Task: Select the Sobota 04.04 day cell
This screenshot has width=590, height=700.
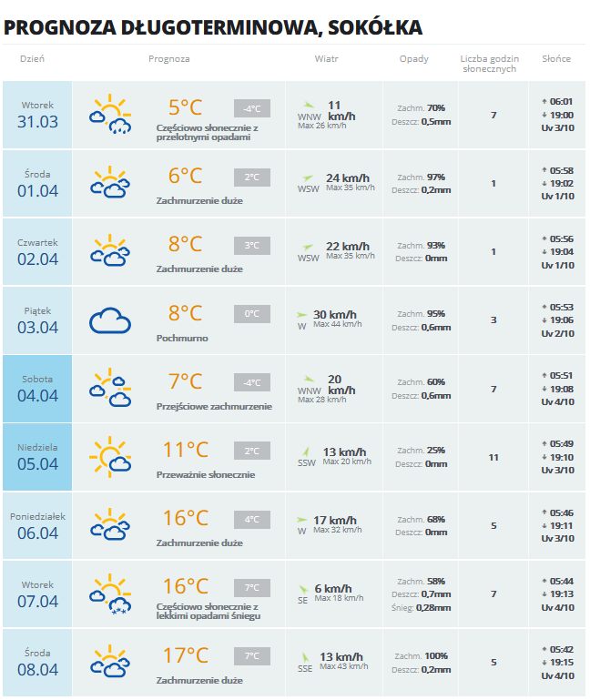Action: 37,389
